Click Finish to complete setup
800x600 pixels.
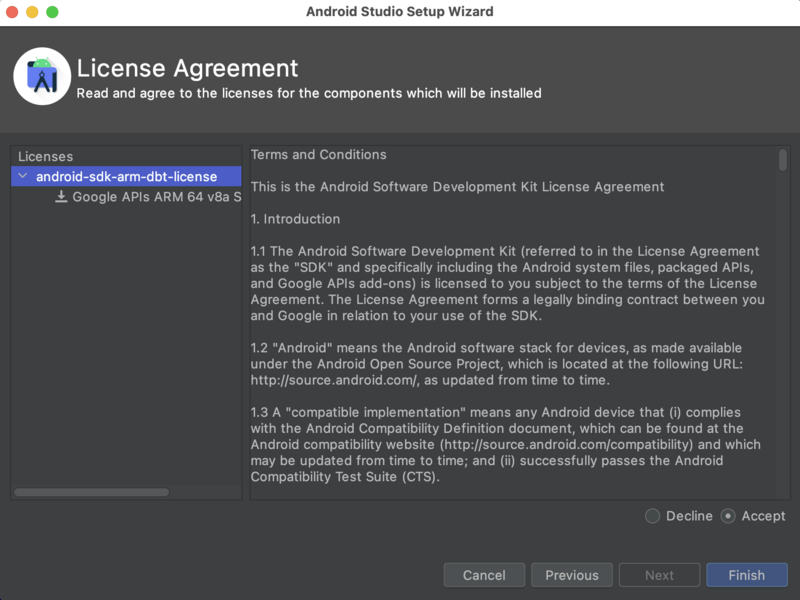click(x=747, y=575)
